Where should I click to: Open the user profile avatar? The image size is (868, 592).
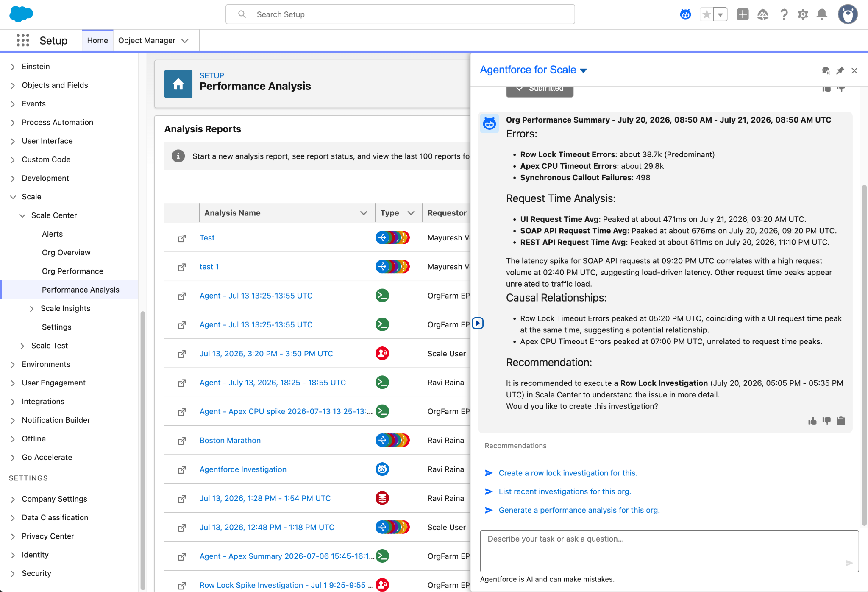click(x=848, y=14)
